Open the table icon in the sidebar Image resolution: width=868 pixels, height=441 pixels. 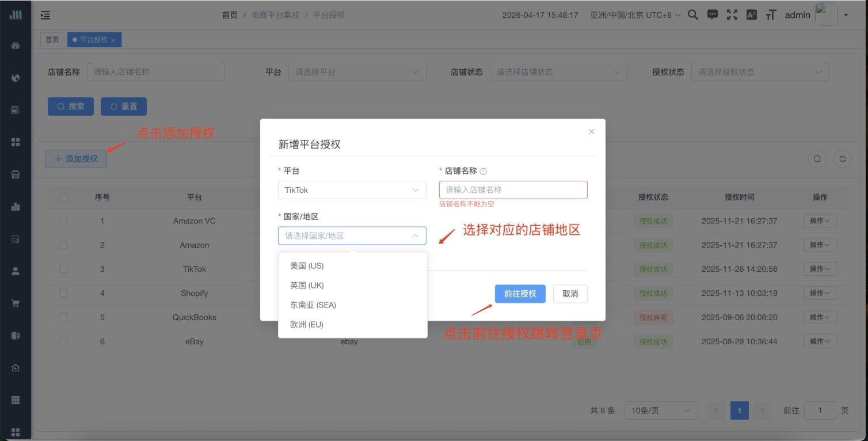[x=16, y=400]
